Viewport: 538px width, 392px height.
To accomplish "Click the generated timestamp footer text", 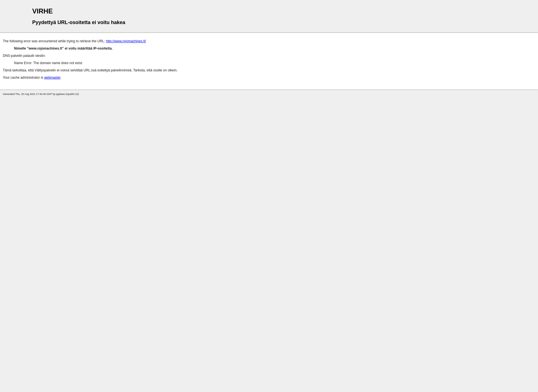I will pyautogui.click(x=41, y=94).
